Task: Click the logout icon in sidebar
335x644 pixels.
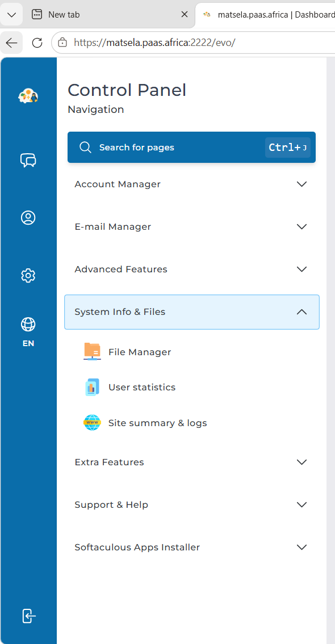Action: pyautogui.click(x=28, y=616)
